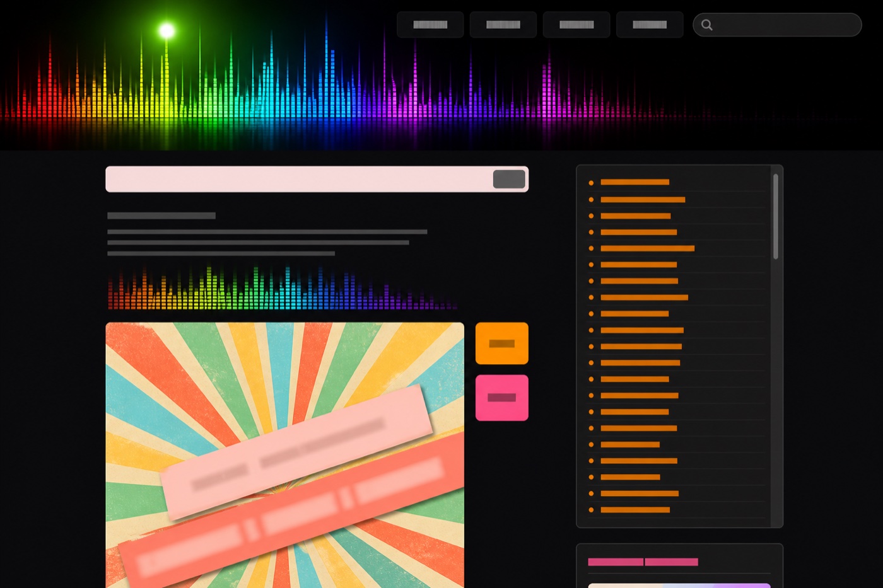Open the longest orange link in sidebar list
The image size is (883, 588).
pos(648,248)
